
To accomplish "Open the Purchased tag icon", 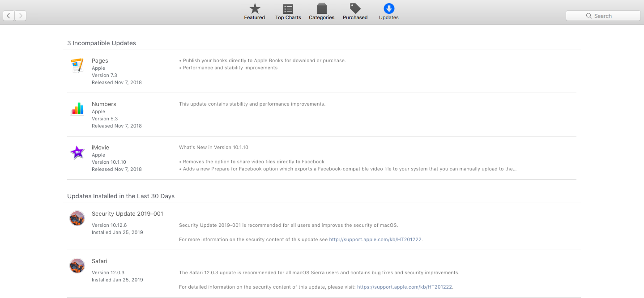I will 355,9.
